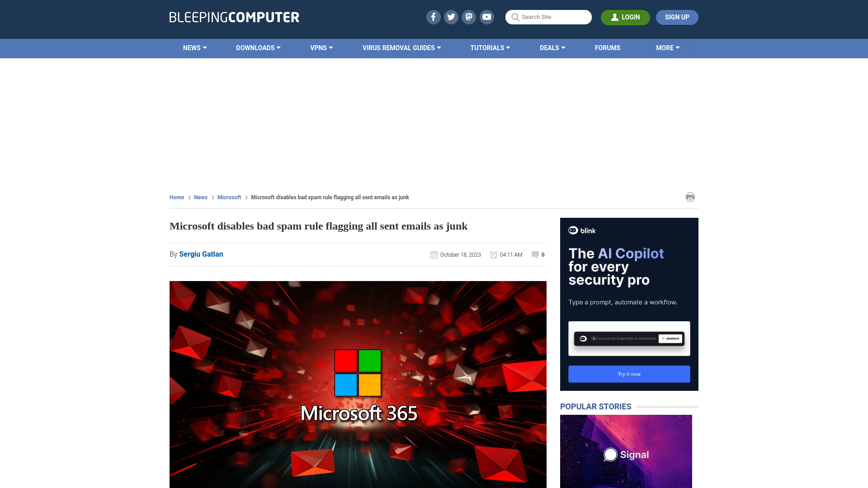The image size is (868, 488).
Task: Expand the DOWNLOADS dropdown menu
Action: point(259,47)
